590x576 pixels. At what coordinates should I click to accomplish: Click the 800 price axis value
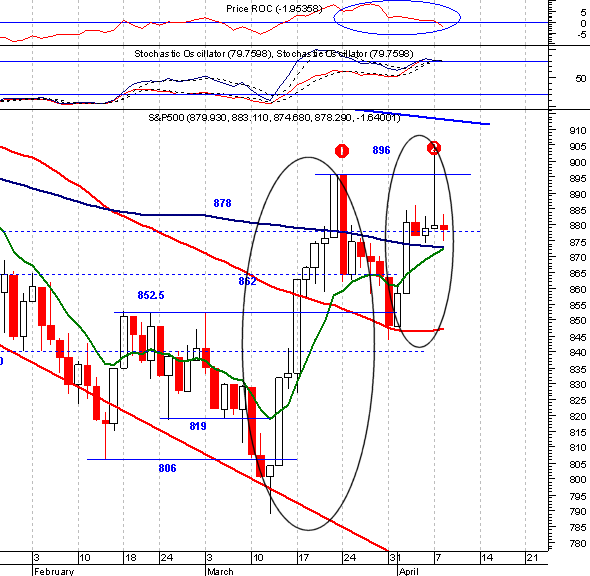pos(578,480)
